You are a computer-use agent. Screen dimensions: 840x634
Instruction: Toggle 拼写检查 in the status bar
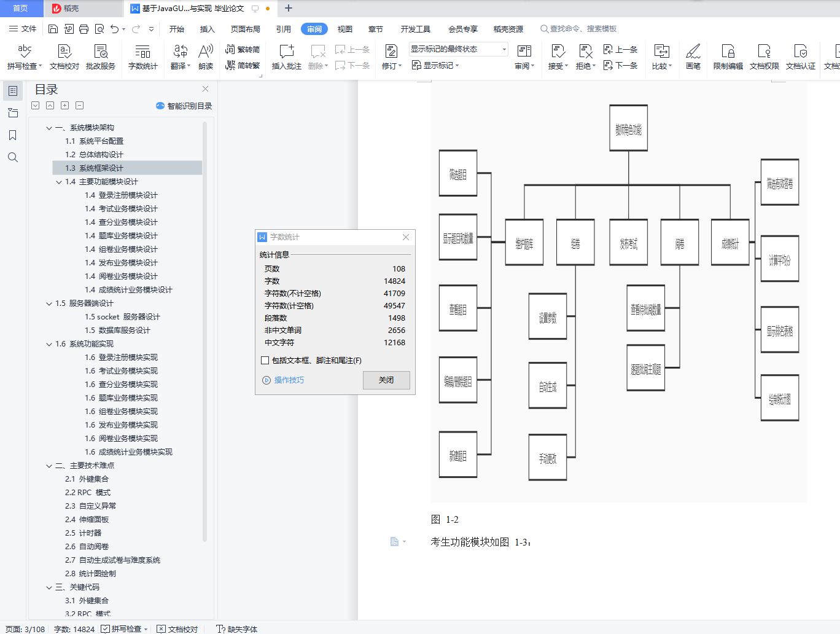point(122,629)
